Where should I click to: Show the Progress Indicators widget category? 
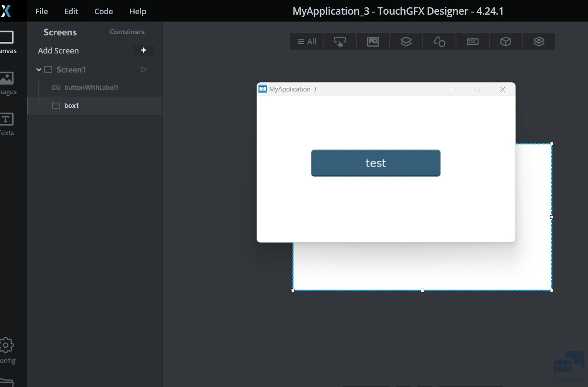pyautogui.click(x=472, y=41)
